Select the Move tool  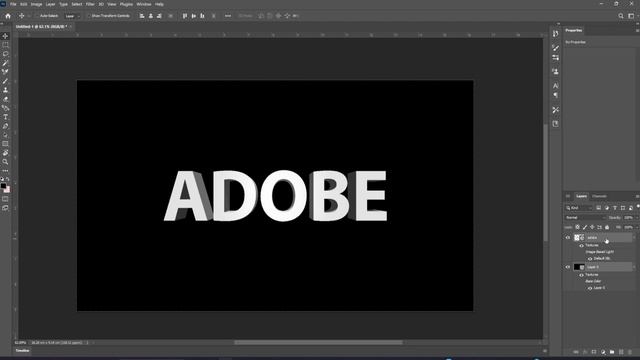[5, 36]
